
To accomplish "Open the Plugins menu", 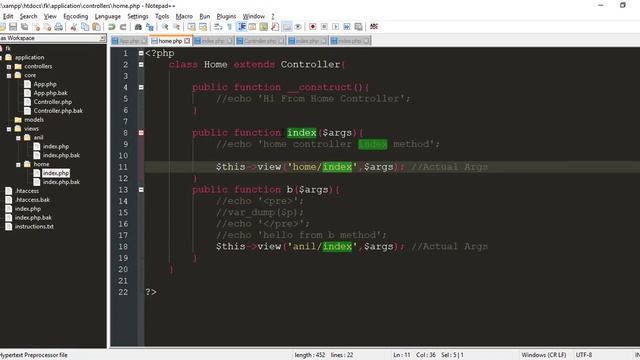I will (x=226, y=16).
